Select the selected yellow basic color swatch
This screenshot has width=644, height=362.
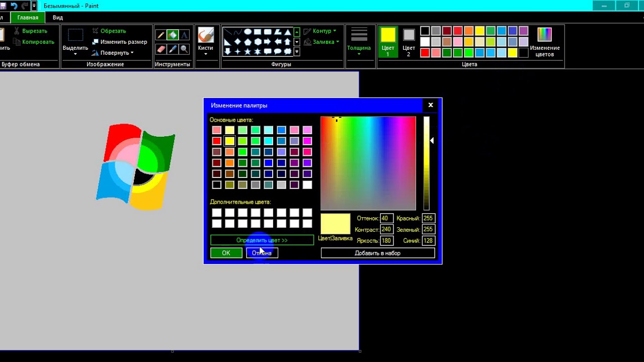[x=229, y=141]
